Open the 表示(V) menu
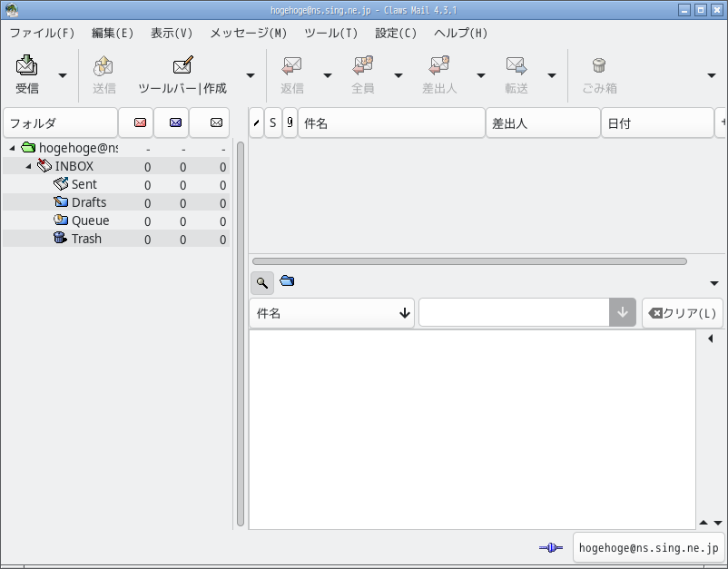The image size is (728, 569). (x=172, y=33)
